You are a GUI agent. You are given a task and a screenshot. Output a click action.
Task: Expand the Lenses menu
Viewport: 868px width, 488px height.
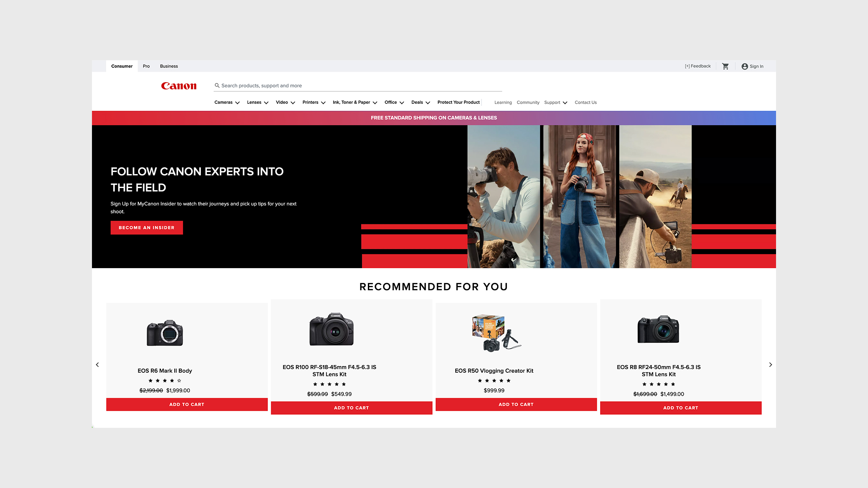(x=257, y=103)
